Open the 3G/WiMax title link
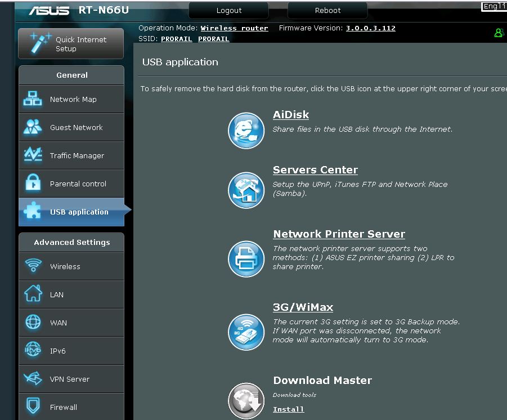 point(303,307)
